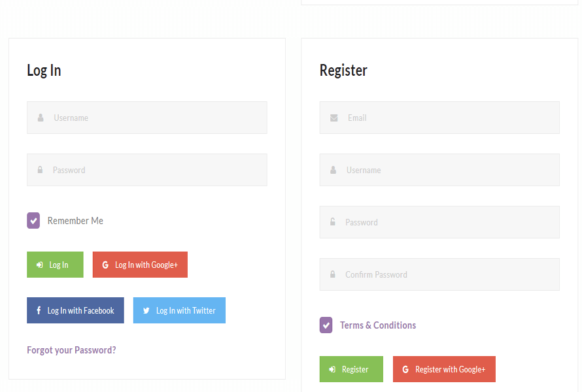This screenshot has height=392, width=582.
Task: Click inside the Password field under Log In
Action: (x=146, y=170)
